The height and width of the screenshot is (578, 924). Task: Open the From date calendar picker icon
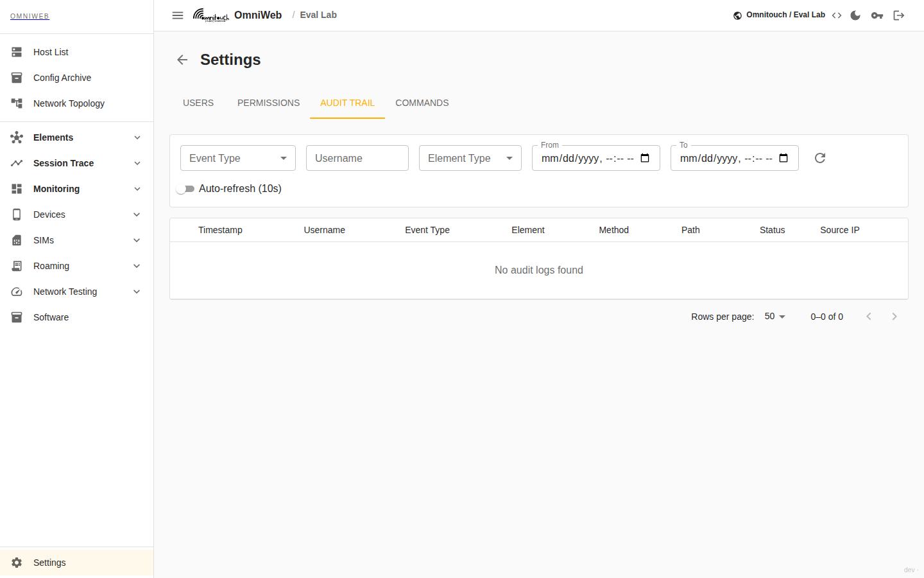[645, 158]
